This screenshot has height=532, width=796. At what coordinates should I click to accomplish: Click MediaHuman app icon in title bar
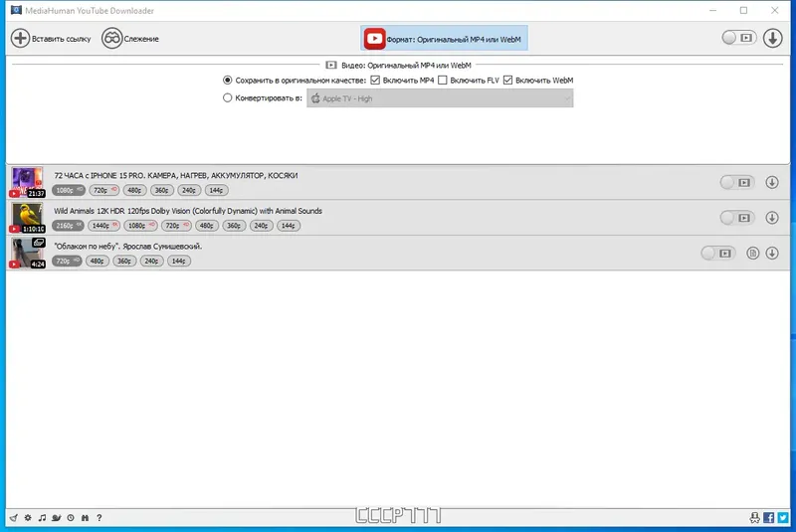tap(16, 10)
